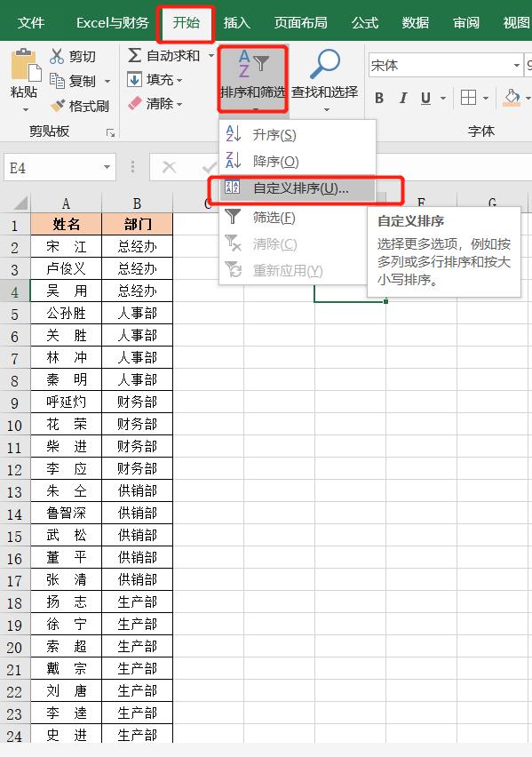Select cell containing 花 荣
The height and width of the screenshot is (757, 532).
66,425
